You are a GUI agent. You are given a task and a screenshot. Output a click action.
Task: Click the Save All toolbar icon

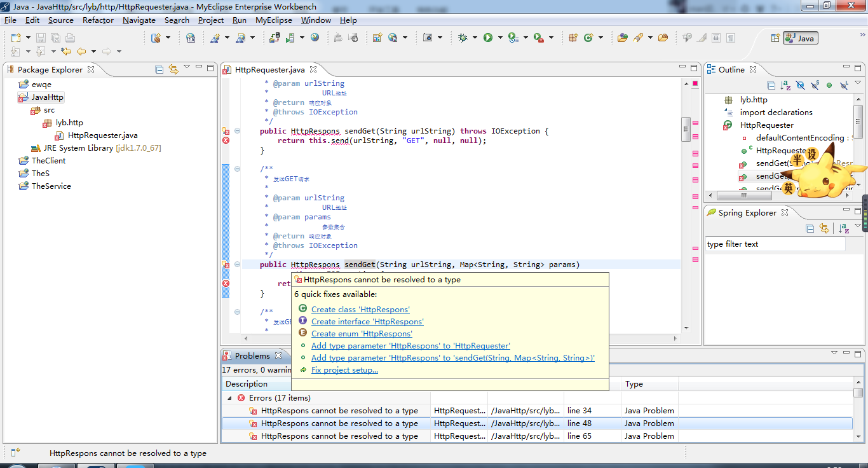click(x=55, y=38)
